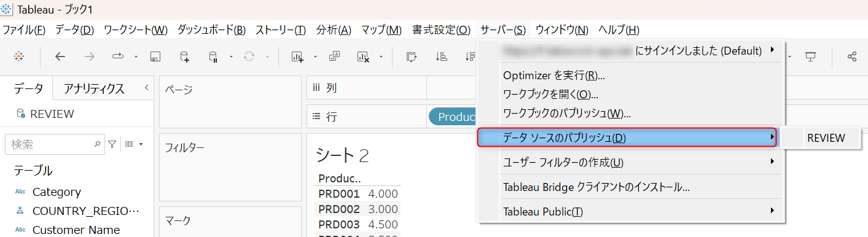
Task: Open the ウィンドウ(N) menu
Action: (x=562, y=29)
